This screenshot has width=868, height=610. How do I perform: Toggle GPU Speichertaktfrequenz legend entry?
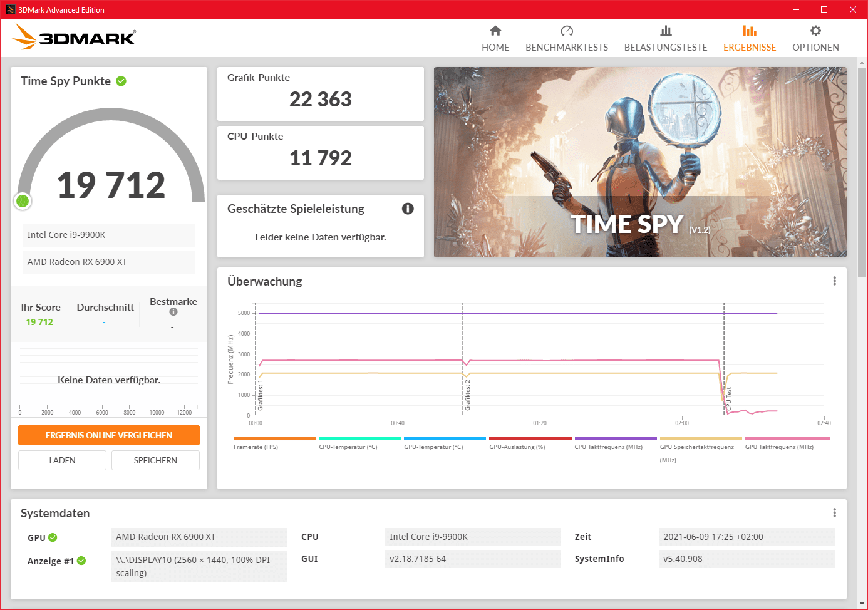701,450
